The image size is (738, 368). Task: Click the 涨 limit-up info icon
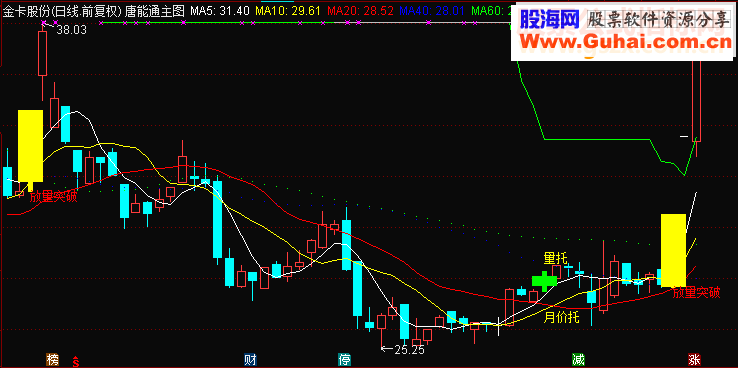(694, 360)
